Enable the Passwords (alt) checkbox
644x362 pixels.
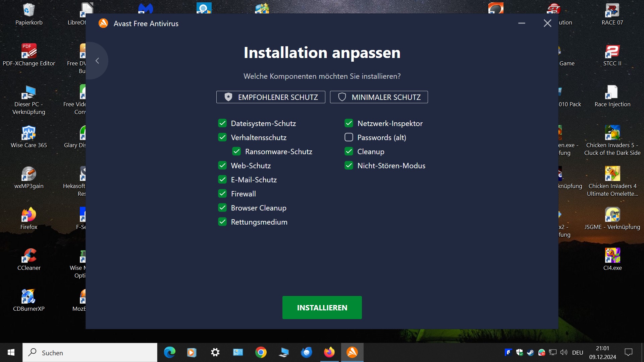pos(349,137)
